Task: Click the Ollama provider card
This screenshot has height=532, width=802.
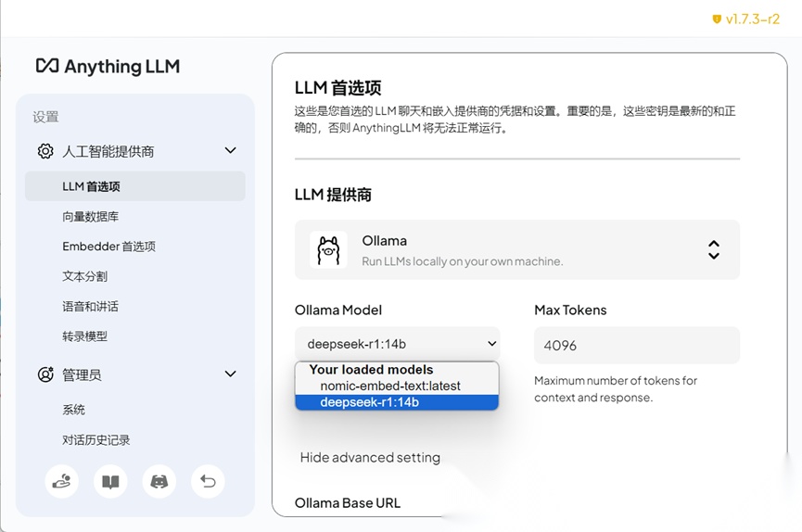Action: click(x=517, y=249)
